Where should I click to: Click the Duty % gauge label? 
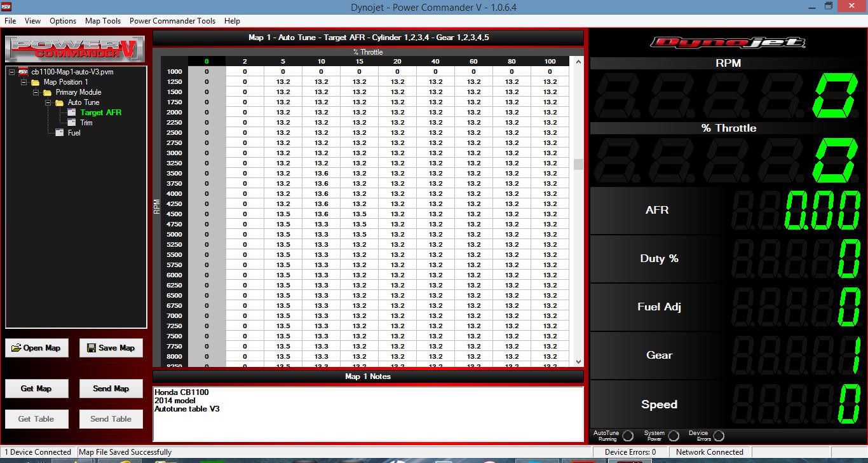click(x=659, y=259)
